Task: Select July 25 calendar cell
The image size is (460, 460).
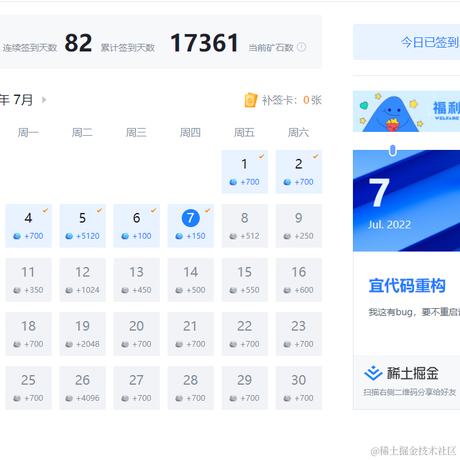Action: (x=29, y=388)
